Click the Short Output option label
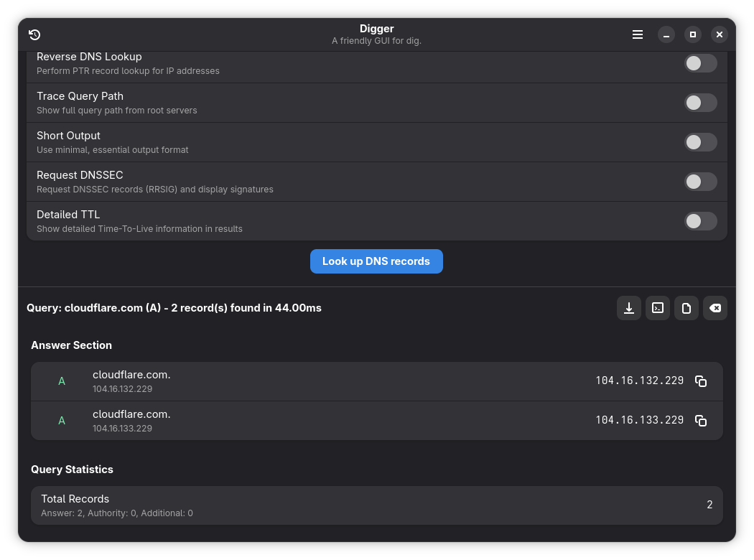The width and height of the screenshot is (754, 560). coord(68,136)
